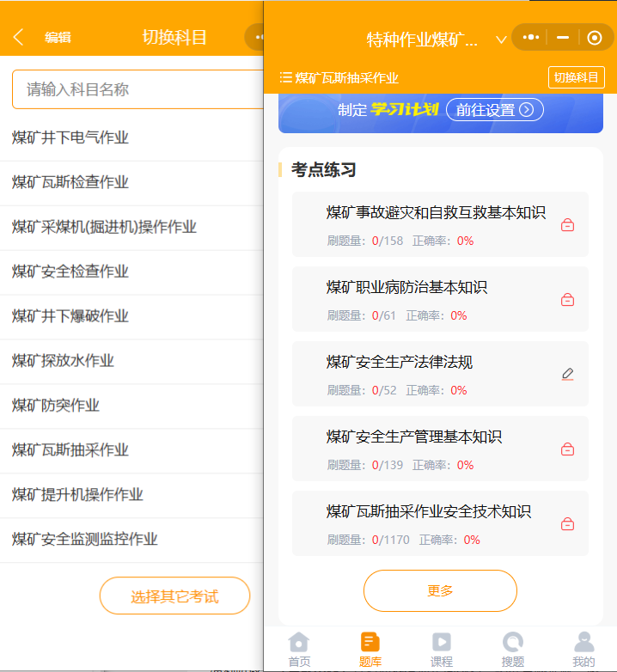Click the 前往设置 button on banner
The height and width of the screenshot is (672, 617).
point(495,110)
